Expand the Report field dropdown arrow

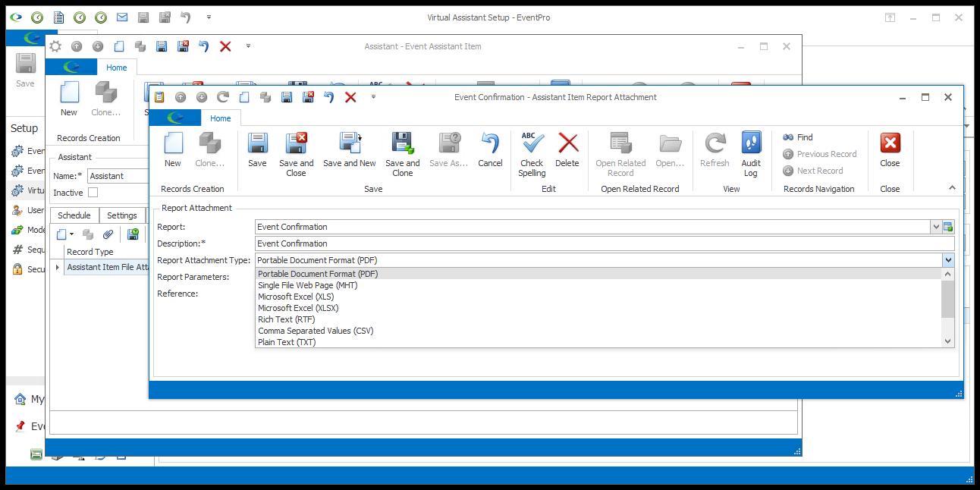click(x=936, y=227)
